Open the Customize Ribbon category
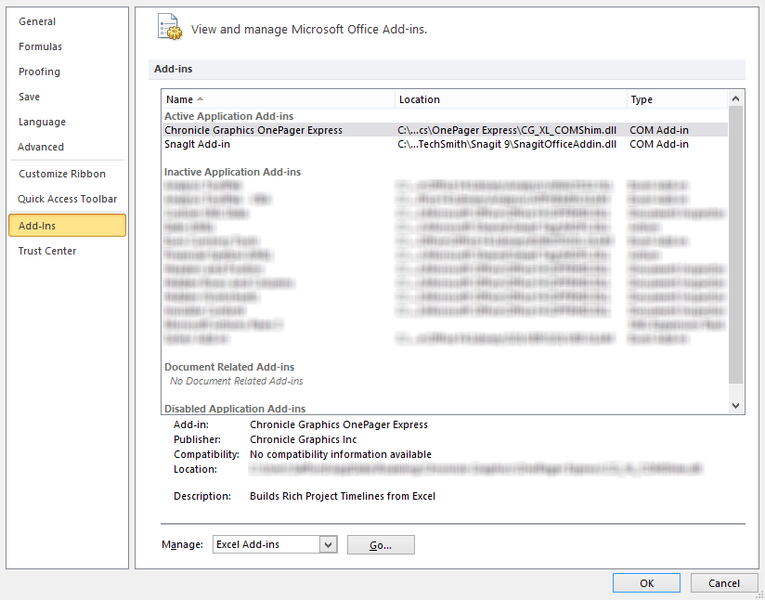765x600 pixels. [x=62, y=174]
